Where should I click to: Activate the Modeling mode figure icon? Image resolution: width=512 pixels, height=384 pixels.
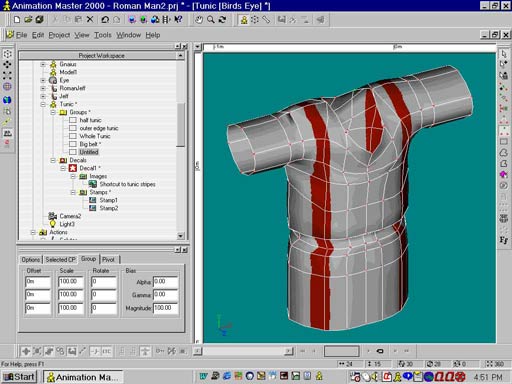pos(244,20)
